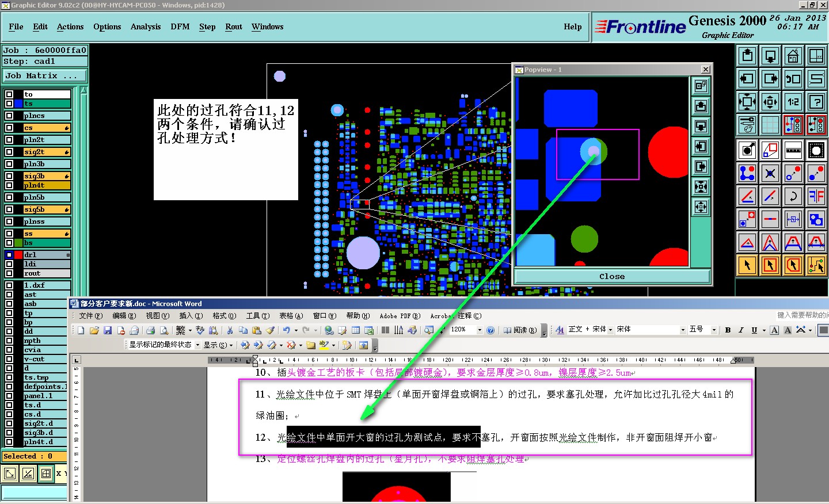Viewport: 829px width, 504px height.
Task: Click the Word help search input field
Action: tap(803, 315)
